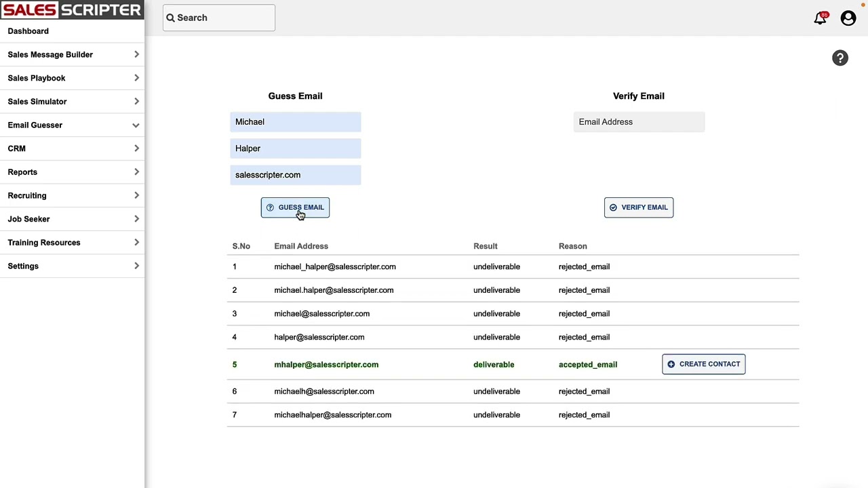Expand the Training Resources chevron
Image resolution: width=868 pixels, height=488 pixels.
point(136,243)
